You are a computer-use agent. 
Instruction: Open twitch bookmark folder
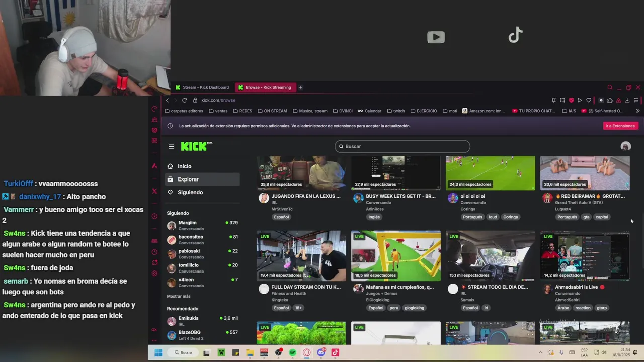[396, 111]
